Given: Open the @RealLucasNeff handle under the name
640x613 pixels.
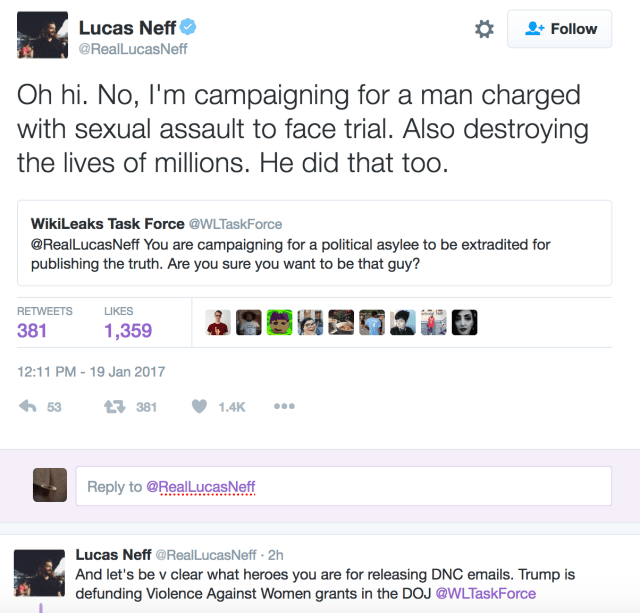Looking at the screenshot, I should coord(133,49).
